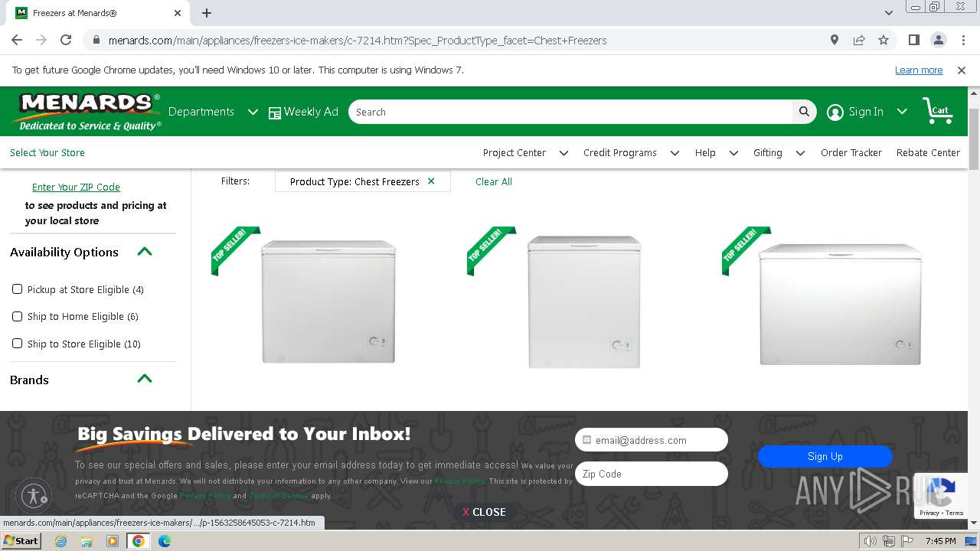Open Rebate Center
980x551 pixels.
click(x=928, y=153)
